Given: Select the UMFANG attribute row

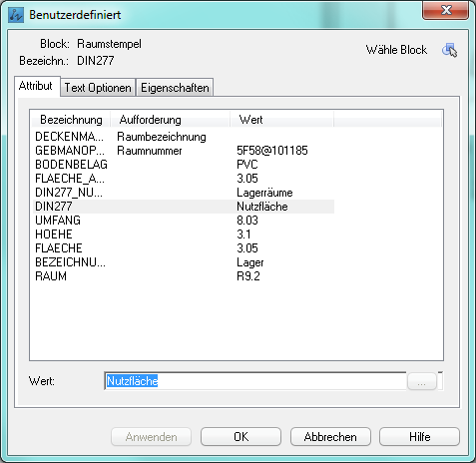Looking at the screenshot, I should point(185,221).
